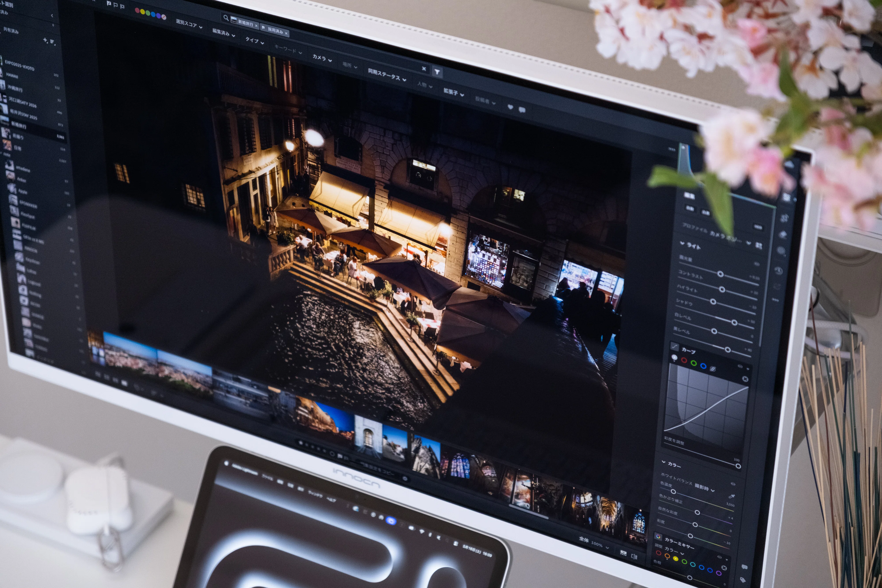Click the before/after compare view icon
The height and width of the screenshot is (588, 882).
tap(634, 556)
